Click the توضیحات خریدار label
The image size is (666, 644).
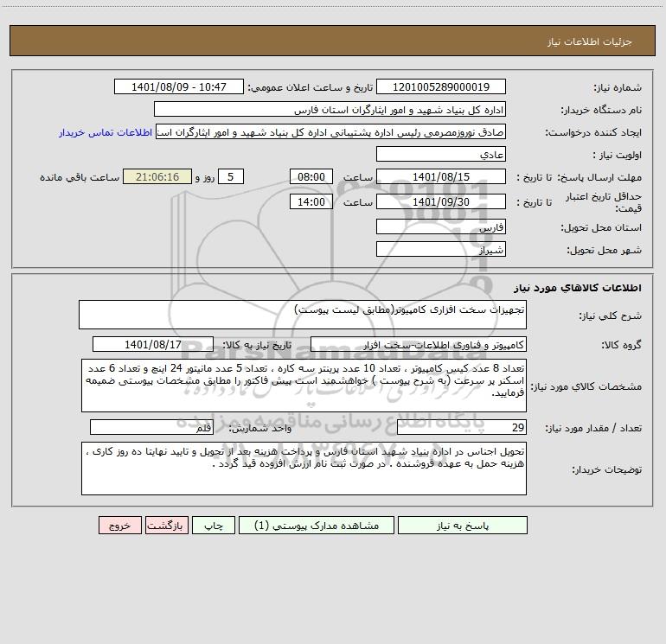607,469
